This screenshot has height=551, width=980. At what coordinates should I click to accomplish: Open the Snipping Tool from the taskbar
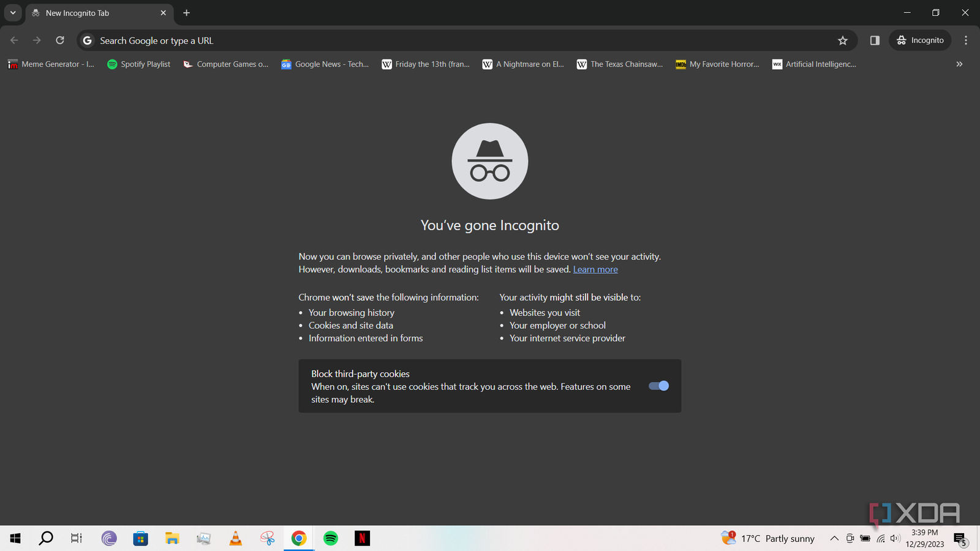pyautogui.click(x=268, y=538)
